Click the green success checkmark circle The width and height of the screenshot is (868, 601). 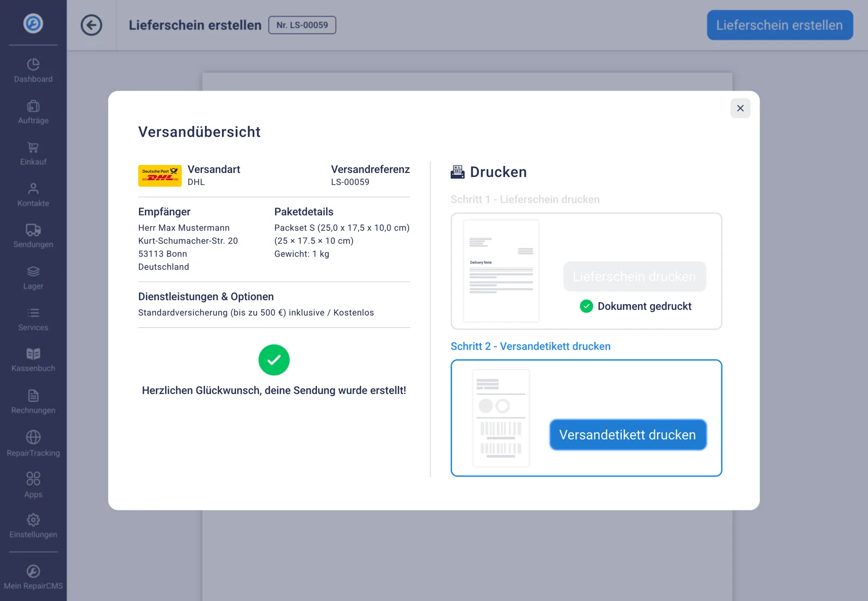pos(274,360)
